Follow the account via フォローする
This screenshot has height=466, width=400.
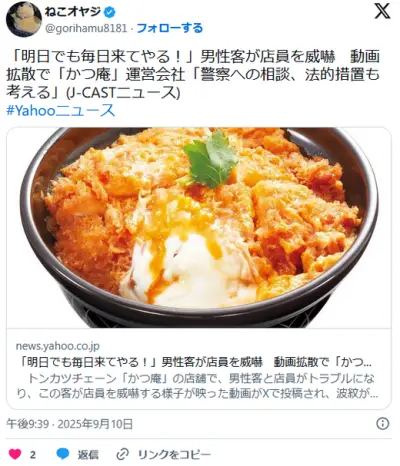click(170, 28)
